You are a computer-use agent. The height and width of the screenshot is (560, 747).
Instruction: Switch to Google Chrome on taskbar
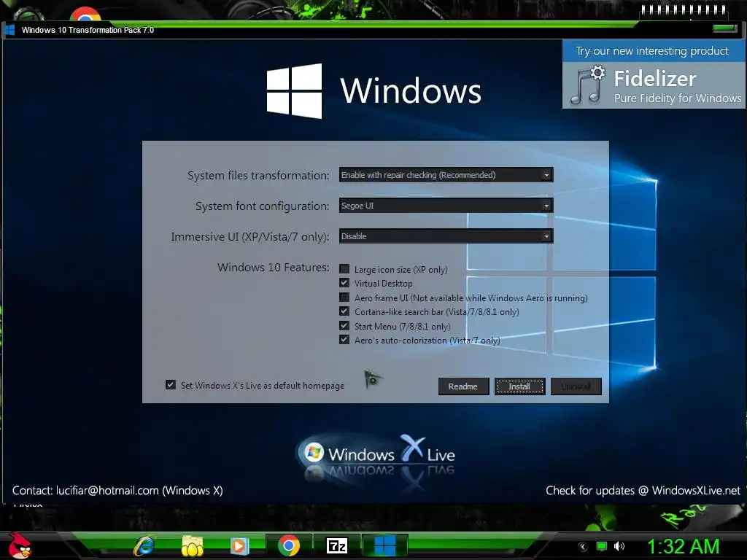coord(289,545)
